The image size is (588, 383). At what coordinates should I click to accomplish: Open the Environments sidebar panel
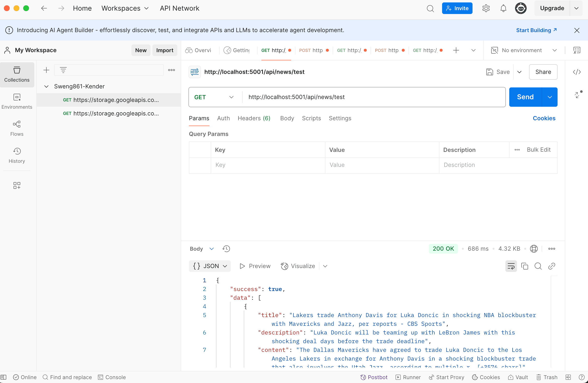(x=17, y=101)
